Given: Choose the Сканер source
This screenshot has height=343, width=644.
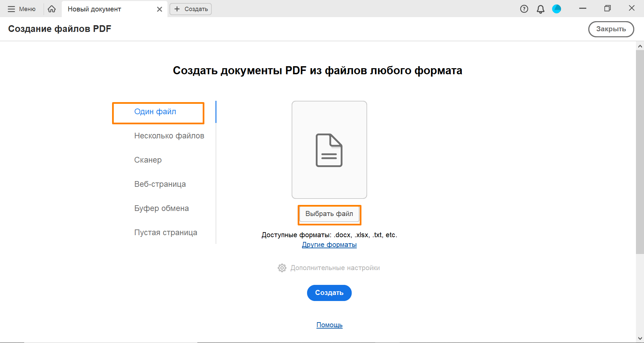Looking at the screenshot, I should pyautogui.click(x=148, y=160).
